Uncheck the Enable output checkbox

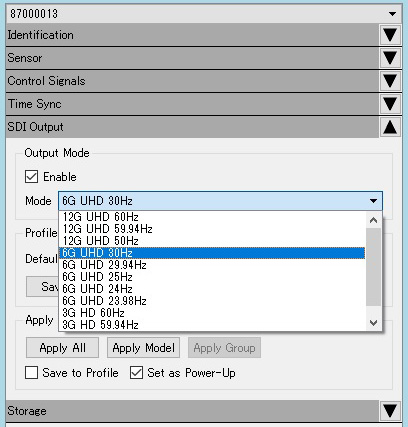click(31, 177)
